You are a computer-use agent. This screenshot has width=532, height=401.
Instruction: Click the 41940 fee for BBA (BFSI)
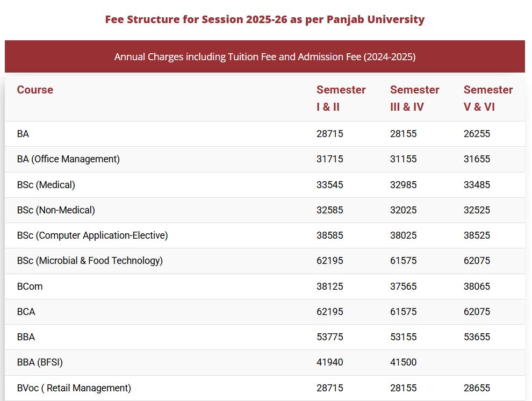click(x=329, y=362)
